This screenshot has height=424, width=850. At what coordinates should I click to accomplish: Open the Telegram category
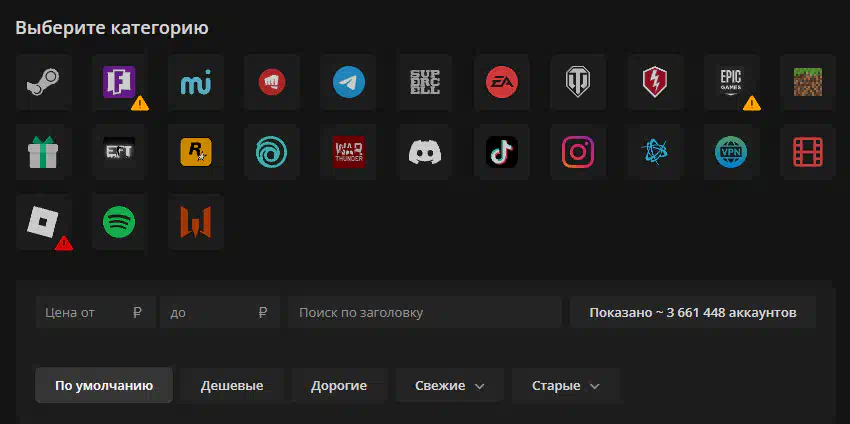click(x=349, y=82)
